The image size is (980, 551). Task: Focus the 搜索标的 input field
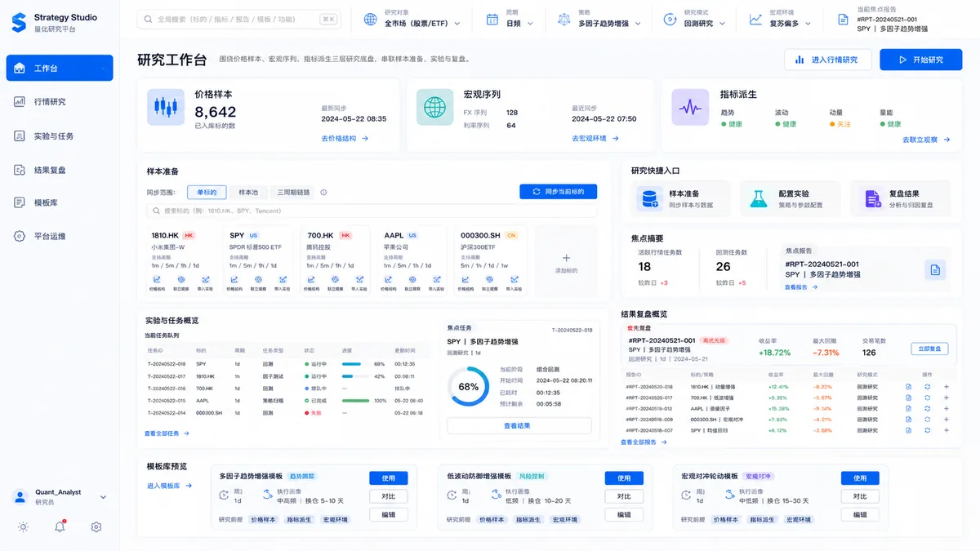click(x=372, y=211)
